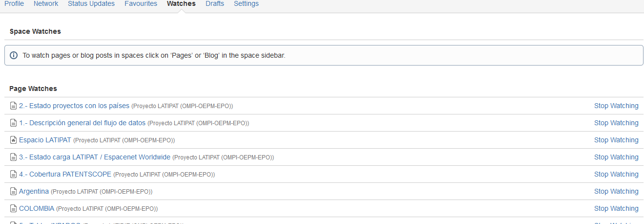Click home page icon beside Espacio LATIPAT
This screenshot has height=224, width=644.
point(14,140)
